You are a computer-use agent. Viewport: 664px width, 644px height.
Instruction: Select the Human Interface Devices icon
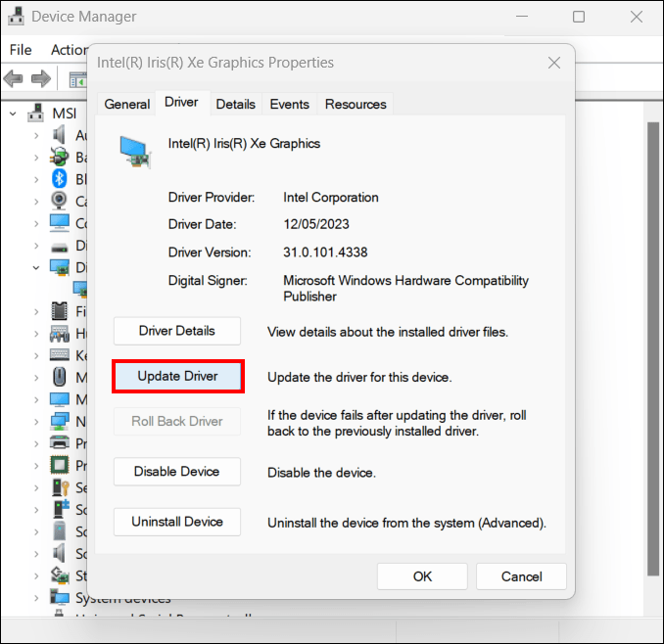60,334
